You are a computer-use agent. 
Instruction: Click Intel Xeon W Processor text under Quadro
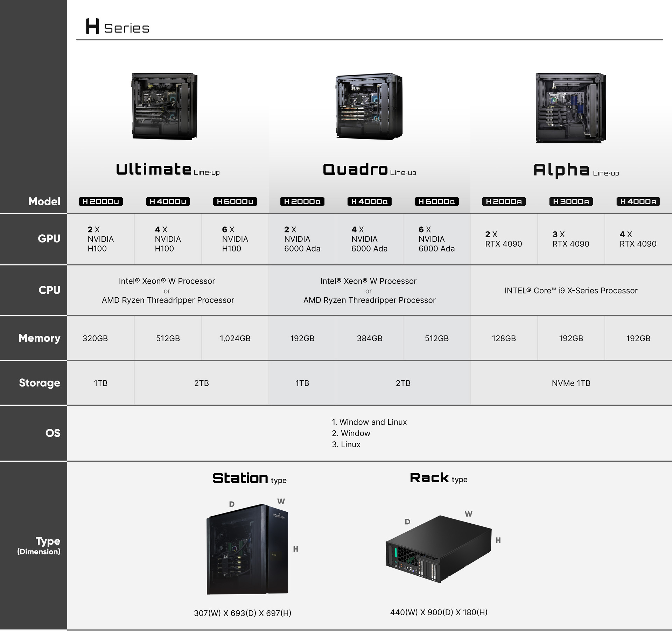click(x=369, y=281)
